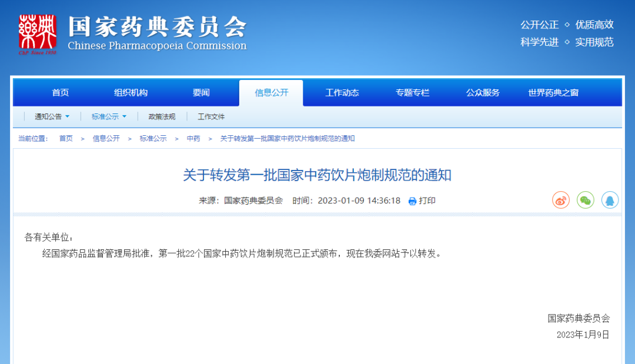Click the salutation 各有关单位
The height and width of the screenshot is (364, 635).
tap(49, 237)
